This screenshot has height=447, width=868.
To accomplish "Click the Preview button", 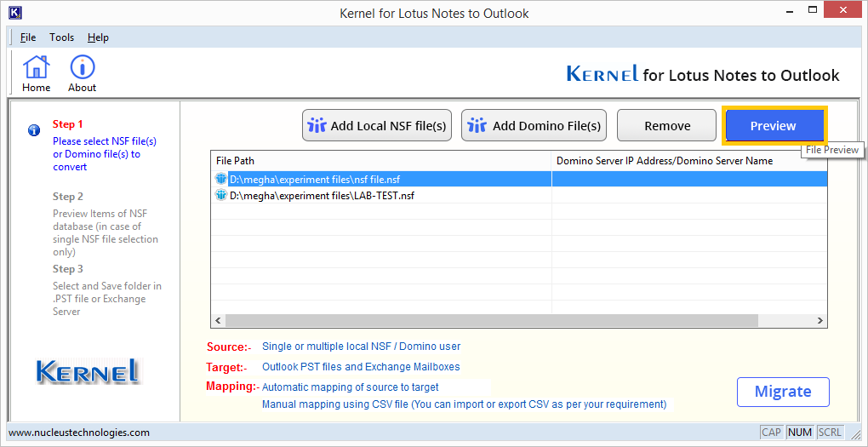I will coord(774,125).
